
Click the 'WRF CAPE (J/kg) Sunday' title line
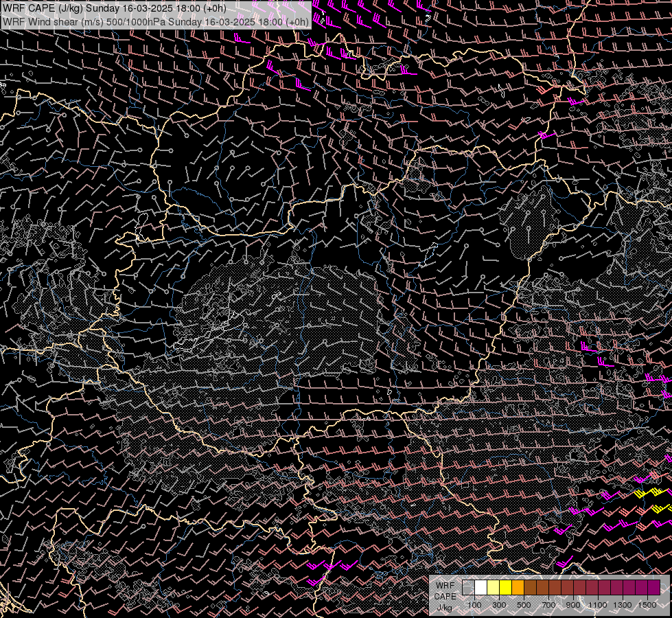point(115,9)
